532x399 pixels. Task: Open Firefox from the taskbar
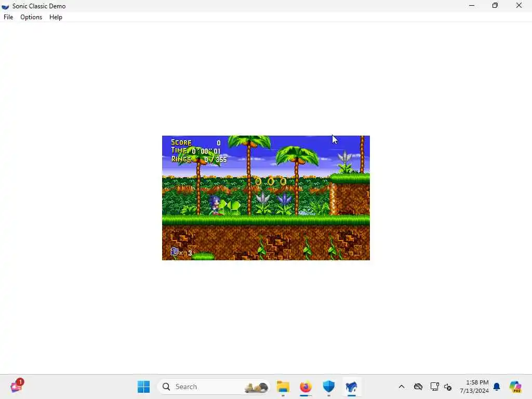click(x=305, y=387)
